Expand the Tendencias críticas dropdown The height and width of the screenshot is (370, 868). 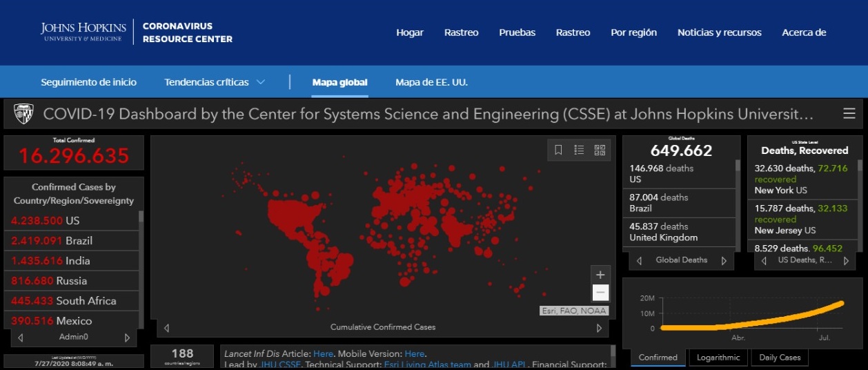point(215,82)
